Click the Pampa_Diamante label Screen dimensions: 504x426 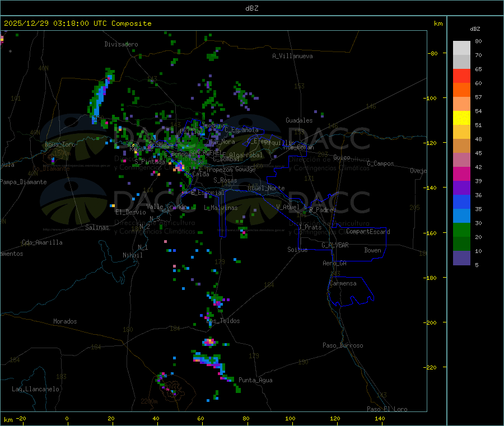click(x=24, y=182)
